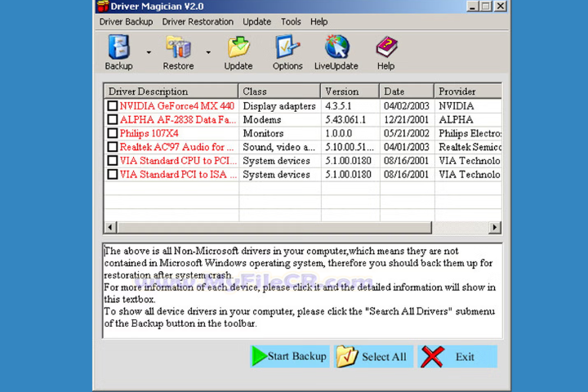
Task: Expand the Restore button dropdown arrow
Action: tap(208, 52)
